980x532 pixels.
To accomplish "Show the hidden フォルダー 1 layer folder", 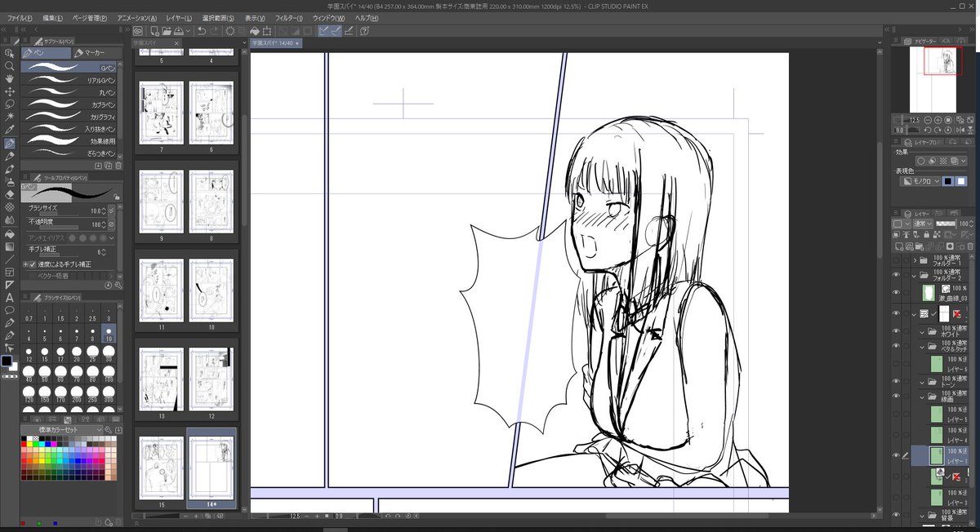I will [897, 259].
